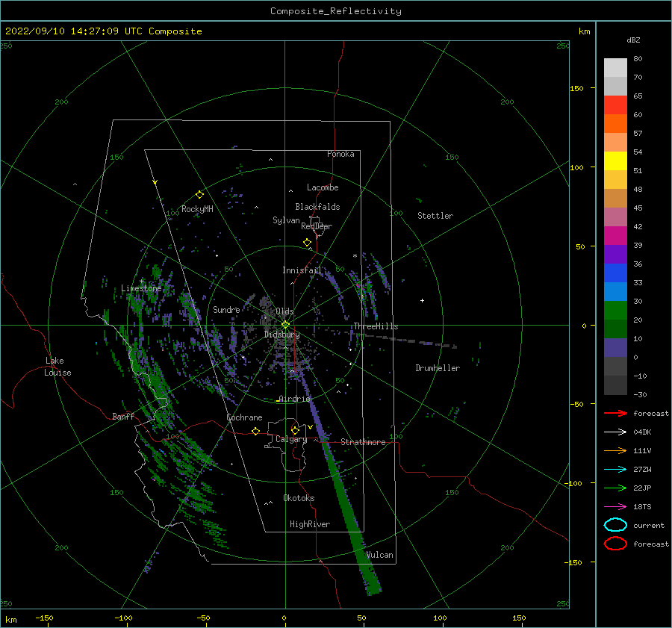Click the Airdrie label

(x=294, y=399)
